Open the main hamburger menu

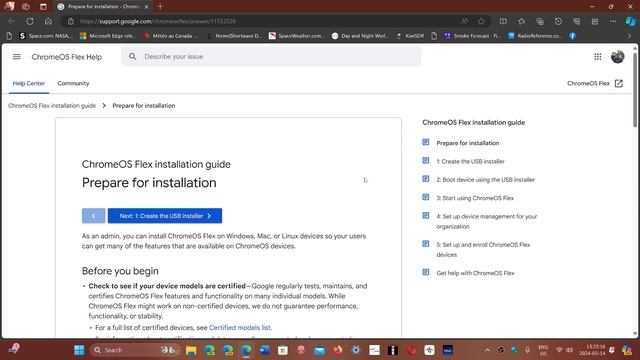pos(16,57)
